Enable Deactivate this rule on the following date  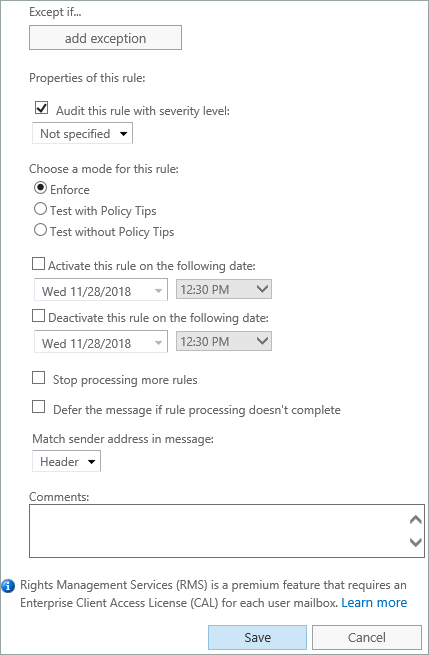38,316
